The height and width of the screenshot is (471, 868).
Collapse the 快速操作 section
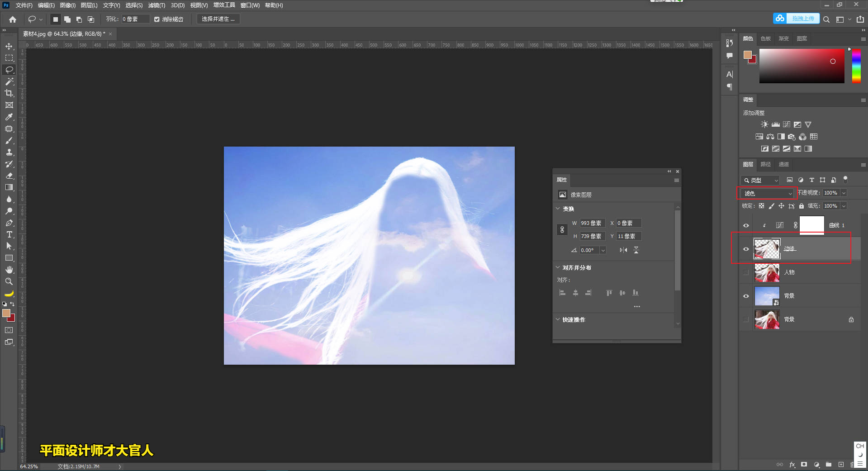point(558,319)
